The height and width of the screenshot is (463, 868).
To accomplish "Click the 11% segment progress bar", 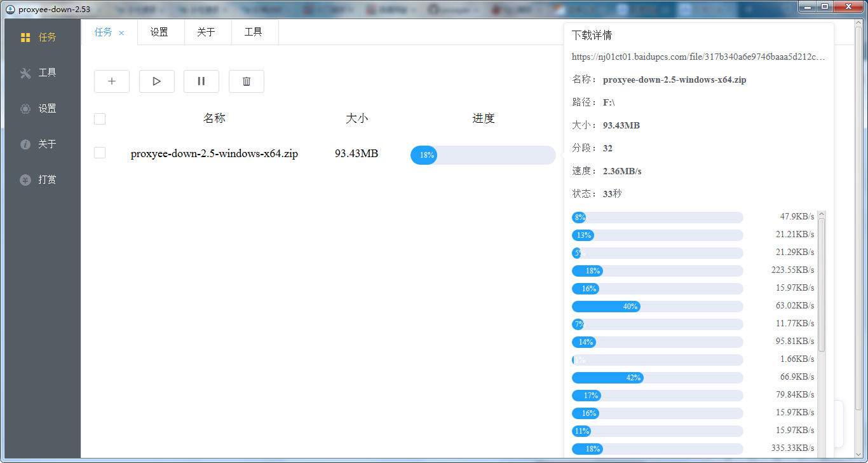I will tap(658, 431).
